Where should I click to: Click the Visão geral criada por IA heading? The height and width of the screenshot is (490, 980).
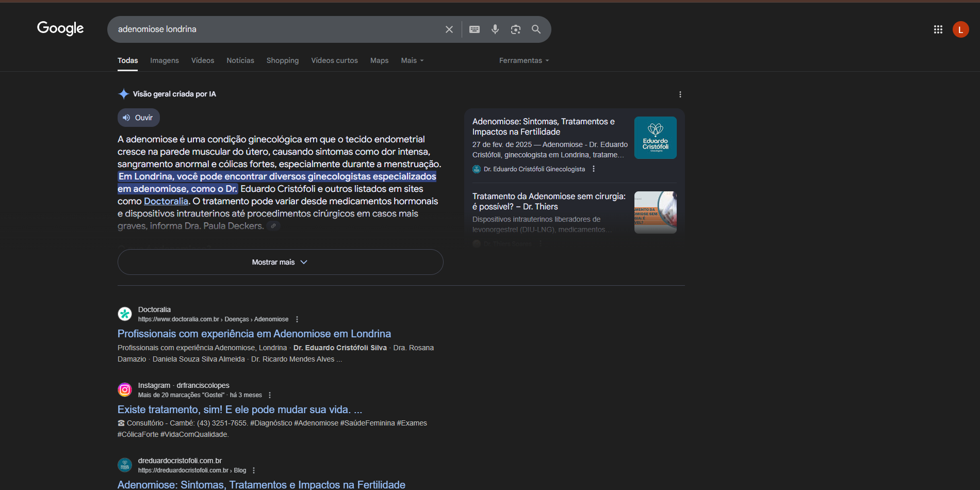(174, 94)
